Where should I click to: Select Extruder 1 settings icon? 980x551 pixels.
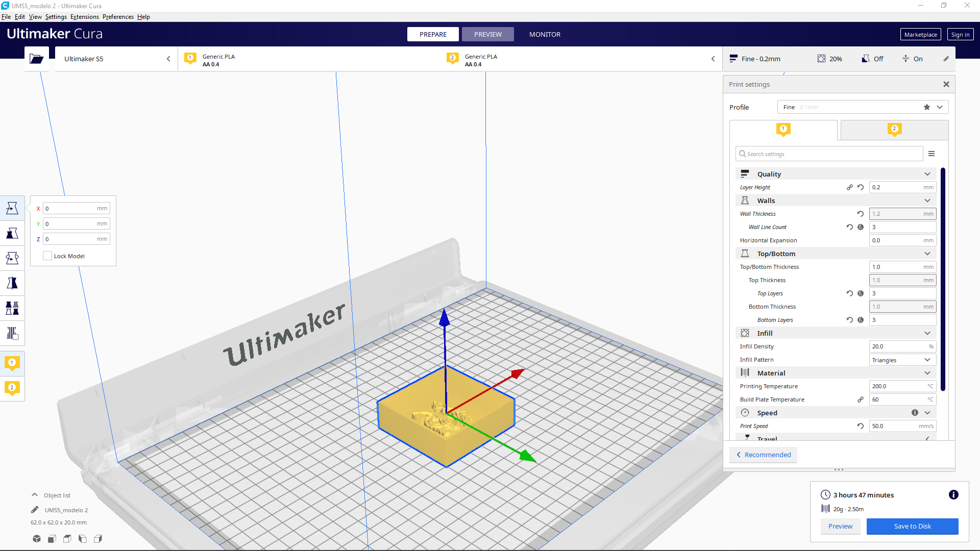click(783, 130)
